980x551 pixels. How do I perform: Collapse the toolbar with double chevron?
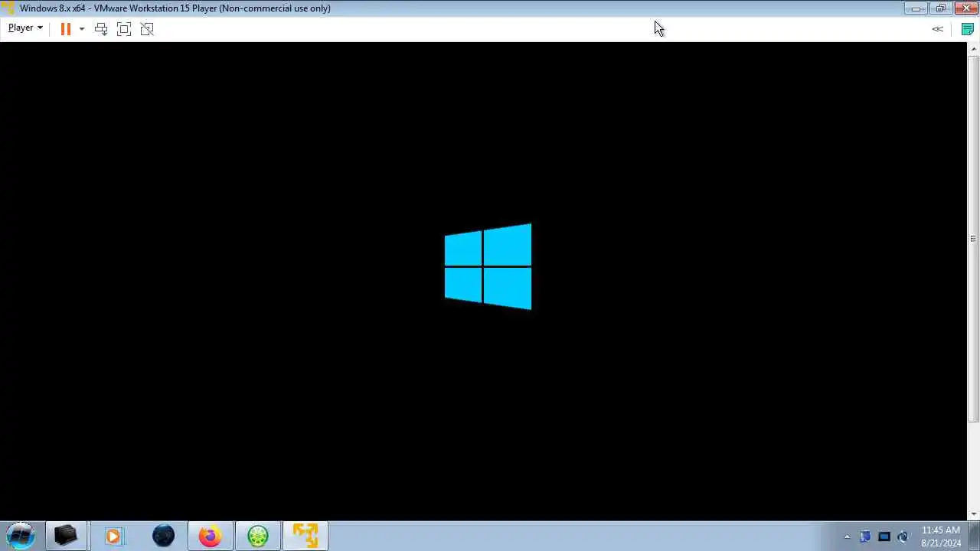click(938, 28)
